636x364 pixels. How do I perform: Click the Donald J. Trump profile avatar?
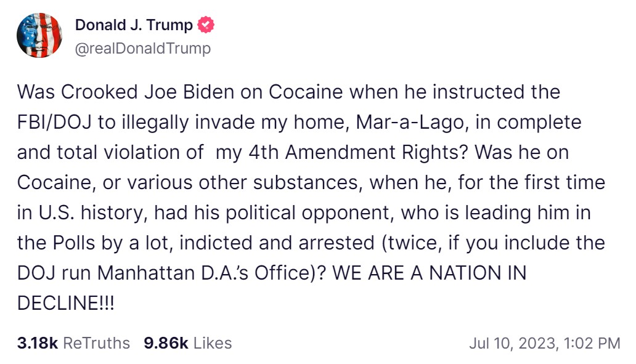coord(39,36)
